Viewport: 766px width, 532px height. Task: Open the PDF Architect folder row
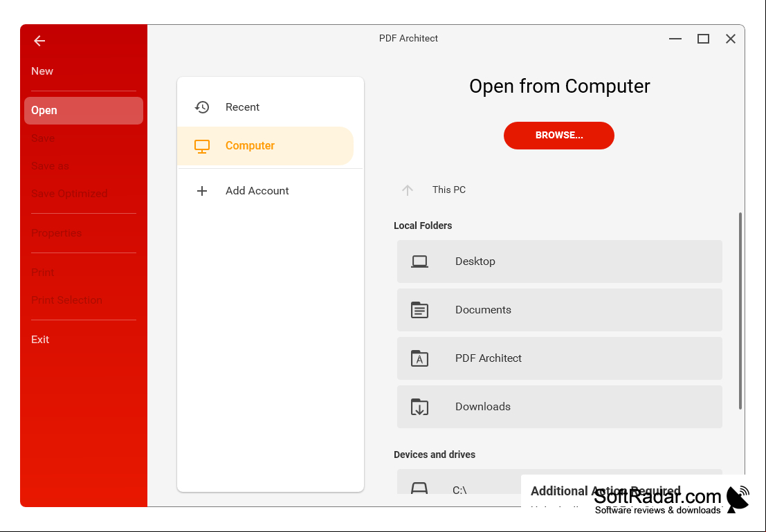tap(559, 358)
